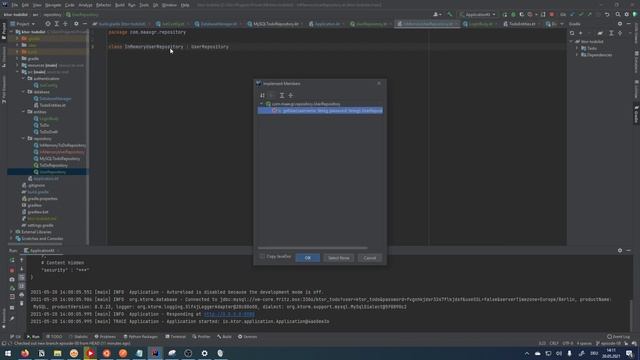Click the red stop icon in toolbar
Image resolution: width=640 pixels, height=360 pixels.
pos(551,14)
